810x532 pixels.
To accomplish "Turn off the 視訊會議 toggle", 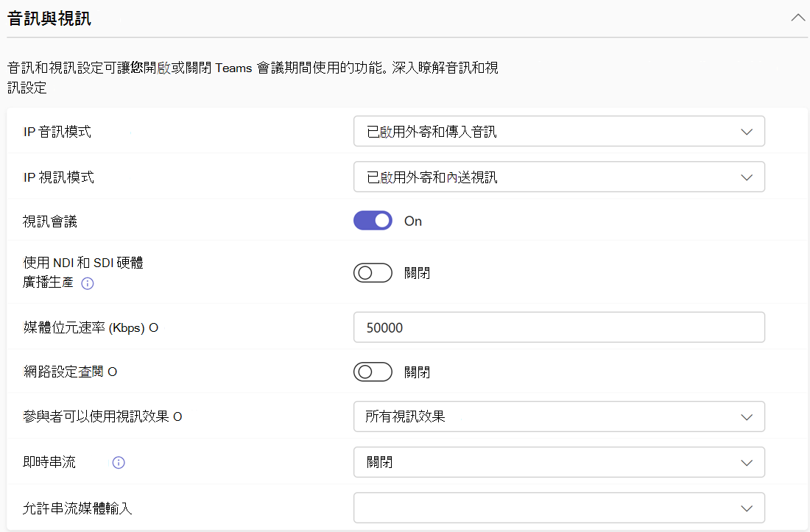I will [x=373, y=221].
